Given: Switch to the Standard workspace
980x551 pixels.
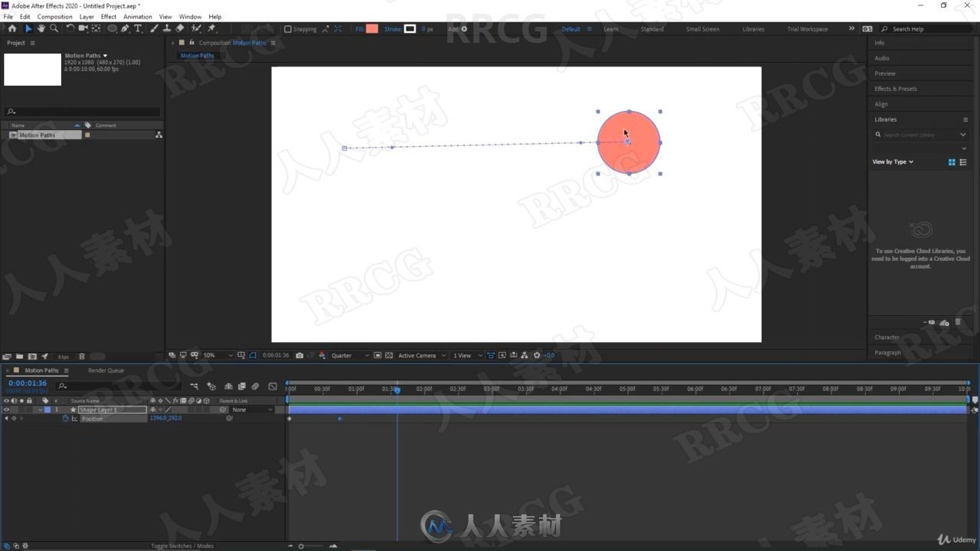Looking at the screenshot, I should (652, 29).
